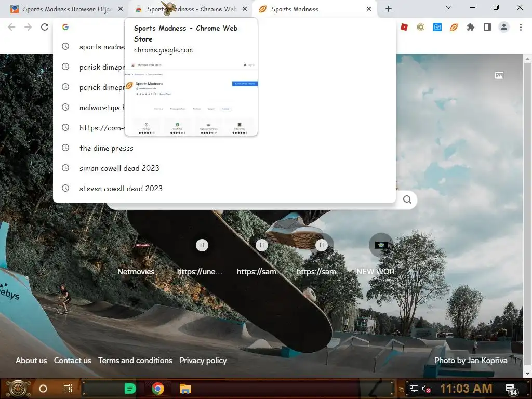Screen dimensions: 532x399
Task: Click the network tray icon
Action: point(414,389)
